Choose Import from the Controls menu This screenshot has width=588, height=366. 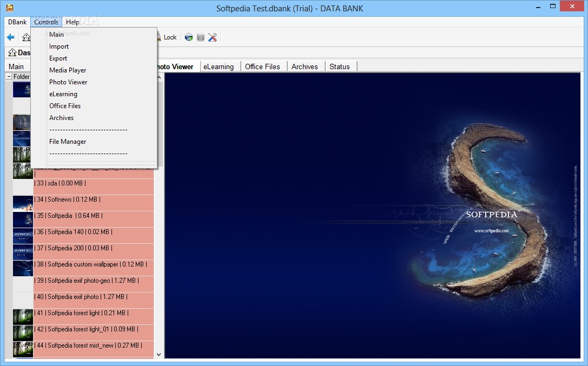[59, 46]
